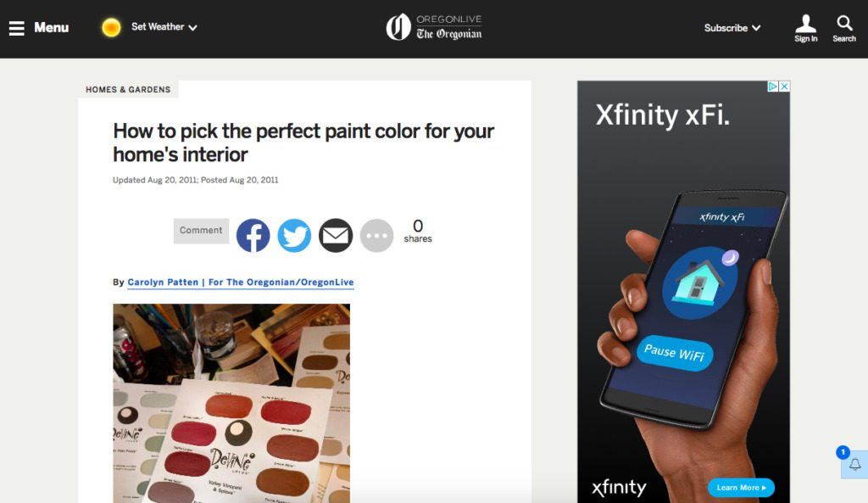
Task: Click Learn More on Xfinity ad
Action: click(741, 488)
